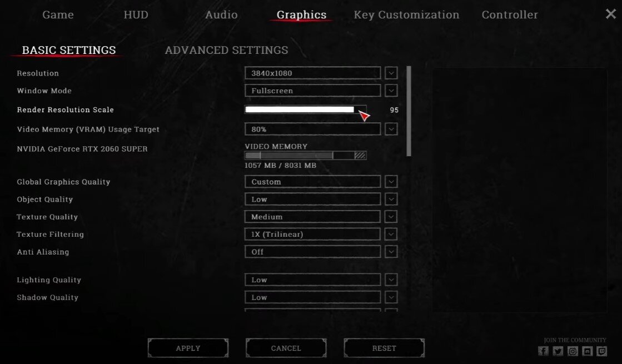Open the Discord community icon
Screen dimensions: 622x364
coord(587,351)
